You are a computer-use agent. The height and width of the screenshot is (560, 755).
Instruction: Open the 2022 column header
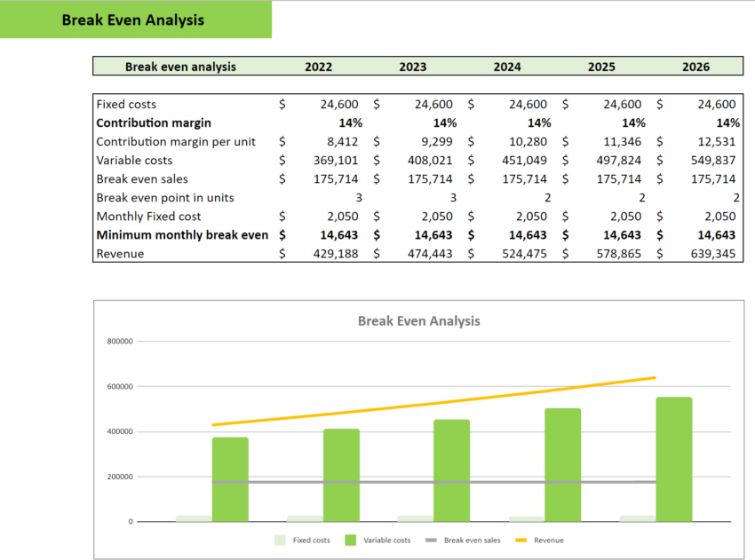(318, 66)
